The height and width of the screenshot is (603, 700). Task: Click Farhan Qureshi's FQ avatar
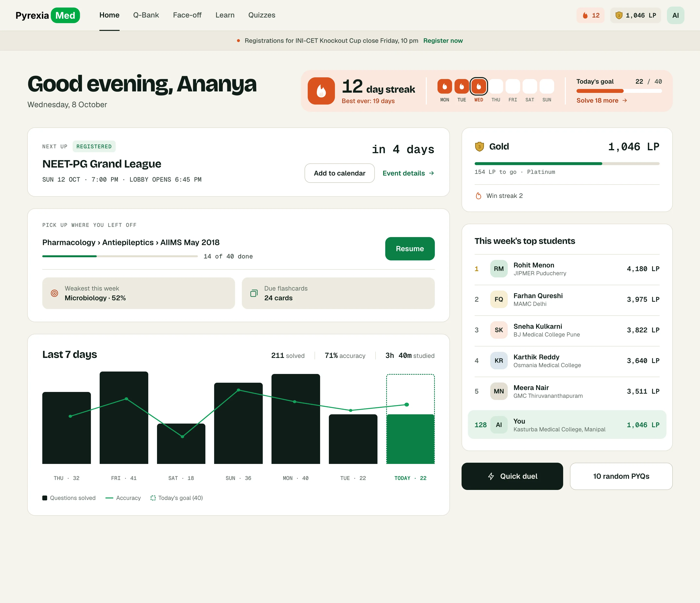click(499, 299)
